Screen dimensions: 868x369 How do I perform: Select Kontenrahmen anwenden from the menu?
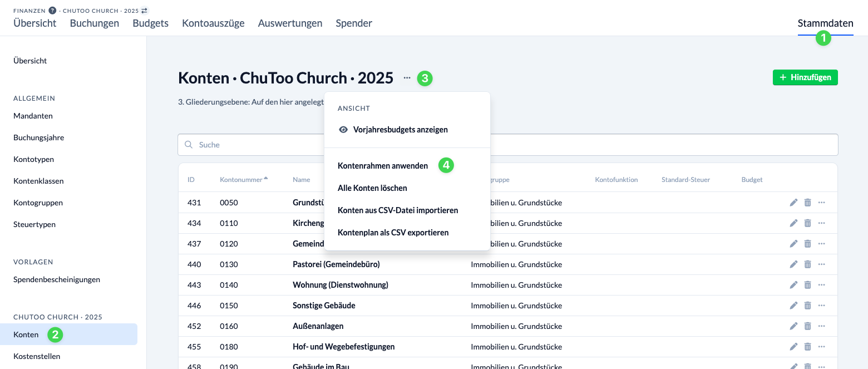[x=383, y=166]
